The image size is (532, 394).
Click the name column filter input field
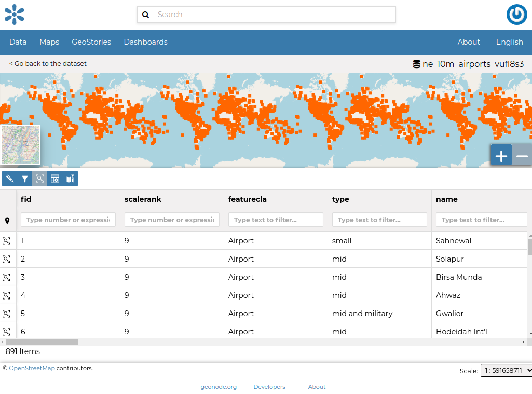481,219
